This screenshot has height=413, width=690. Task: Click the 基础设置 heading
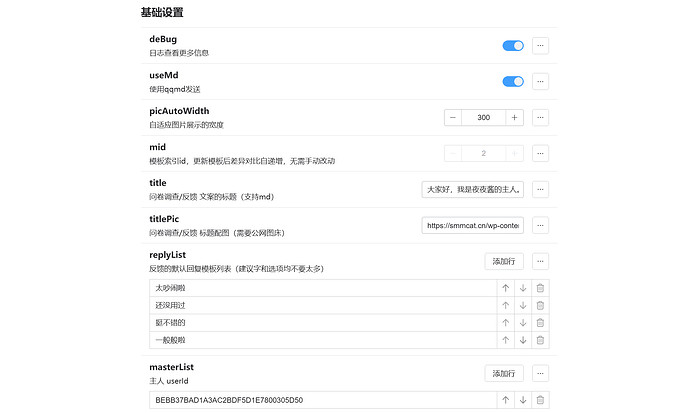point(162,12)
